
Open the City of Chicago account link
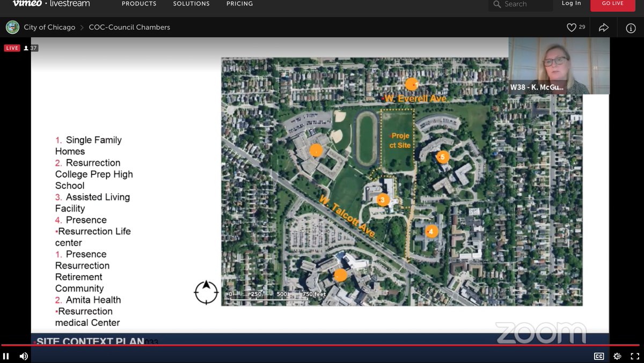(x=49, y=27)
